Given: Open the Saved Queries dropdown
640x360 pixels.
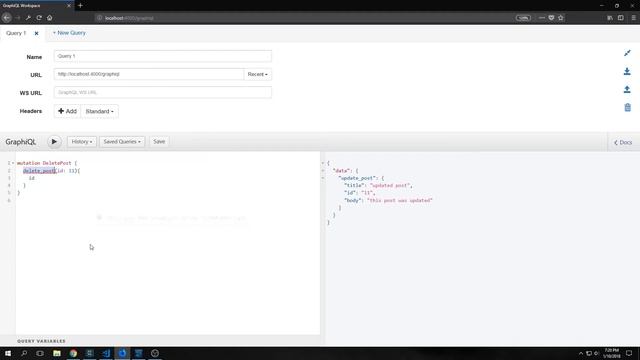Looking at the screenshot, I should pyautogui.click(x=122, y=142).
